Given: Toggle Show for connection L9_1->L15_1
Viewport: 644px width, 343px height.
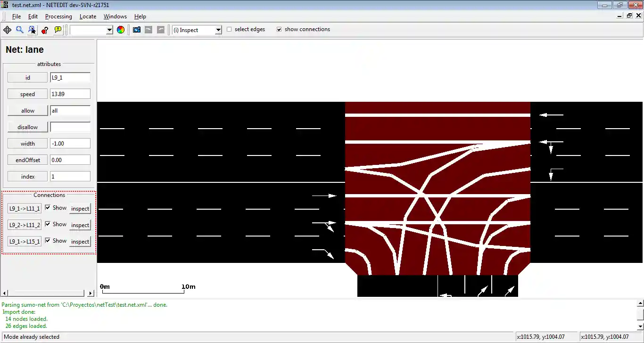Looking at the screenshot, I should pyautogui.click(x=48, y=241).
